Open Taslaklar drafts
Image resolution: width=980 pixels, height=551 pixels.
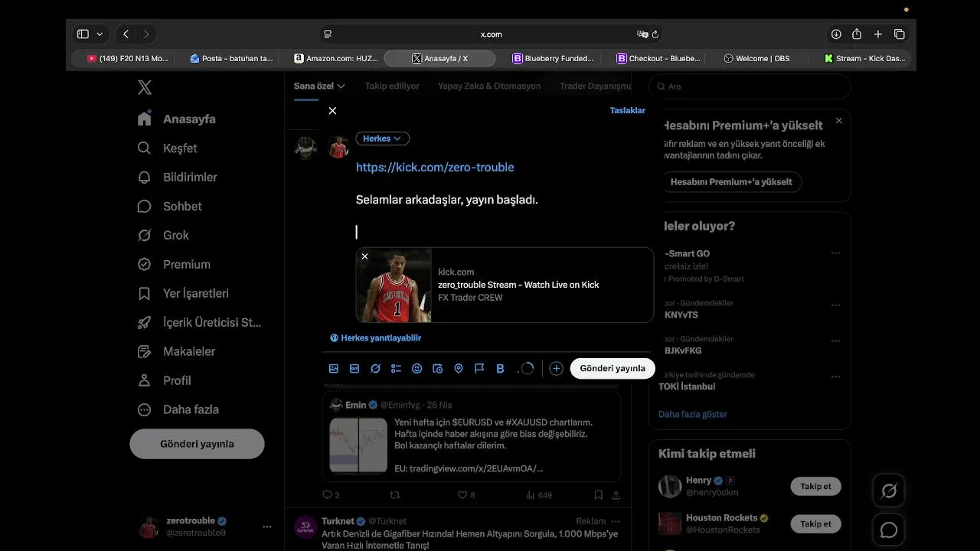[x=627, y=110]
